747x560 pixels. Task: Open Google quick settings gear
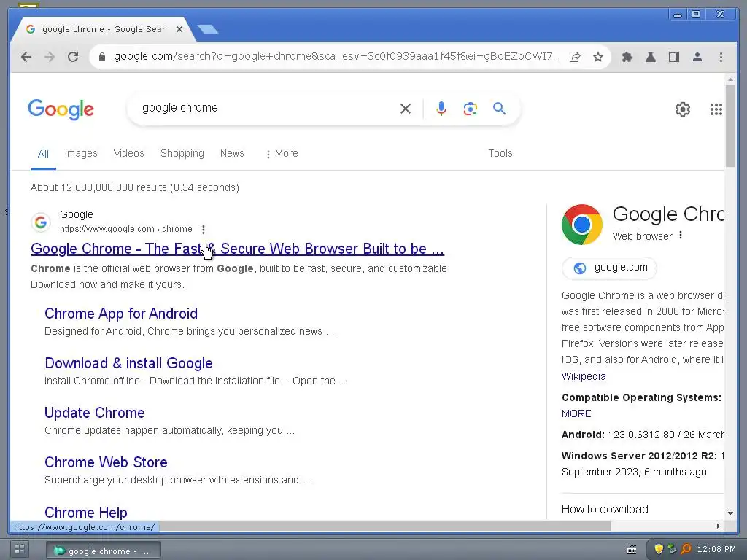pos(683,109)
